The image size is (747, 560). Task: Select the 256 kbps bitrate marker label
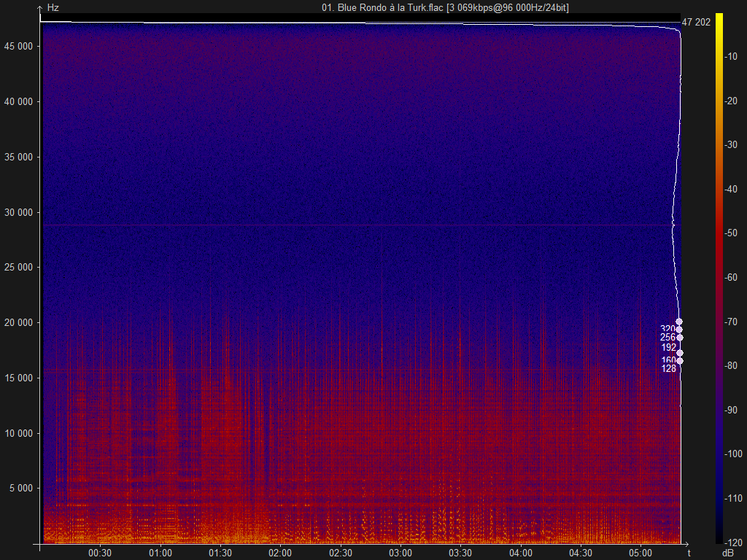[668, 337]
